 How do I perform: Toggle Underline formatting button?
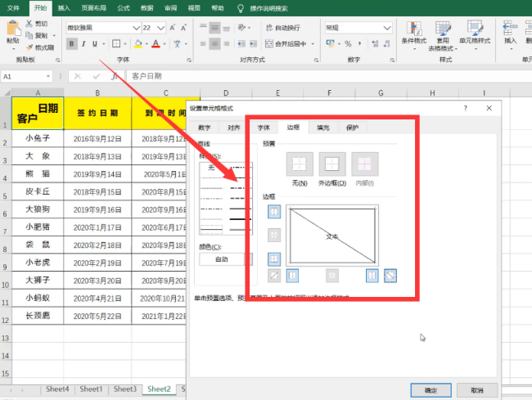click(95, 43)
